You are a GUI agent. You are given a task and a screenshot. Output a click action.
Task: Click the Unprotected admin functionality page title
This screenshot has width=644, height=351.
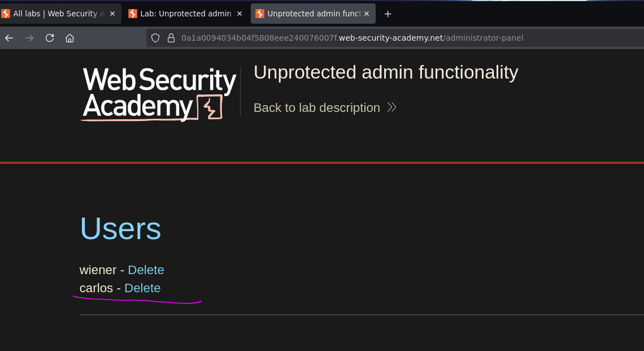(386, 72)
